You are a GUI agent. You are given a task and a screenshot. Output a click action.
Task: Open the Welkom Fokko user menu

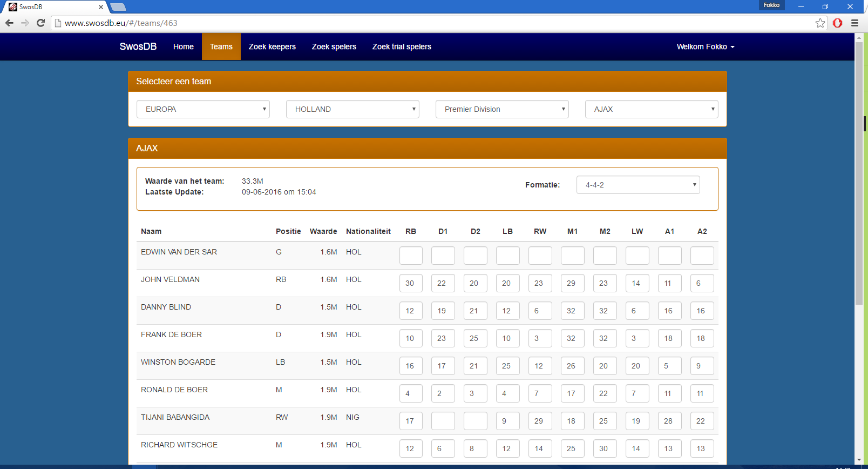[705, 46]
